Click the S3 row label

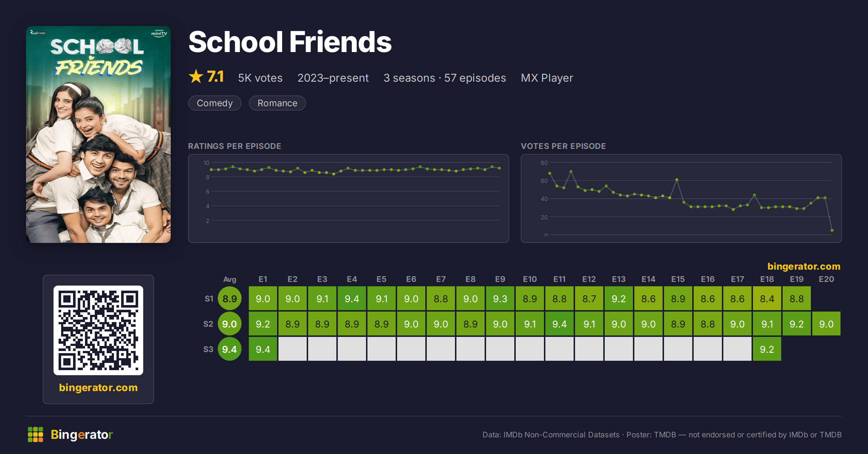[208, 349]
